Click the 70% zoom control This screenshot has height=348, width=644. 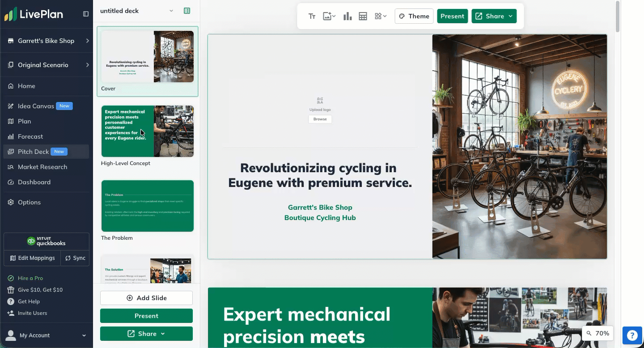(597, 333)
